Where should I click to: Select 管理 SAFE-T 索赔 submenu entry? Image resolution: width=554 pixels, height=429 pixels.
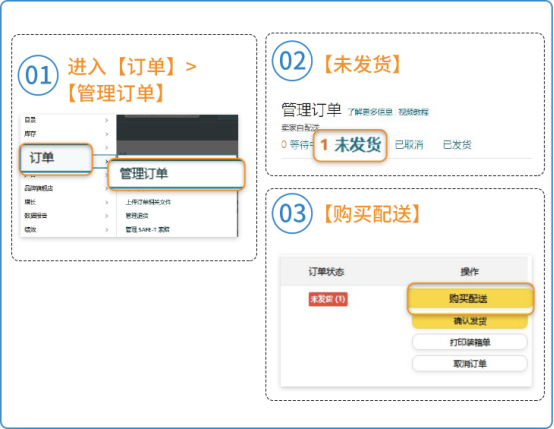click(x=148, y=230)
